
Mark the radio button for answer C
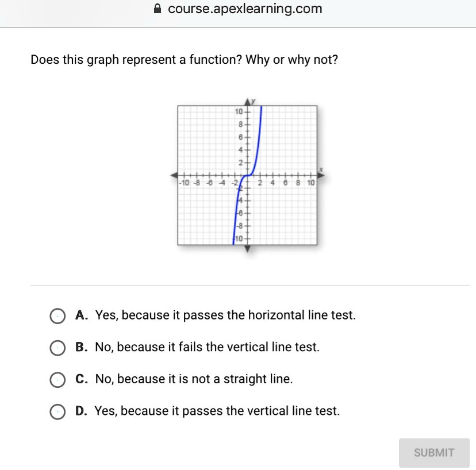point(57,380)
